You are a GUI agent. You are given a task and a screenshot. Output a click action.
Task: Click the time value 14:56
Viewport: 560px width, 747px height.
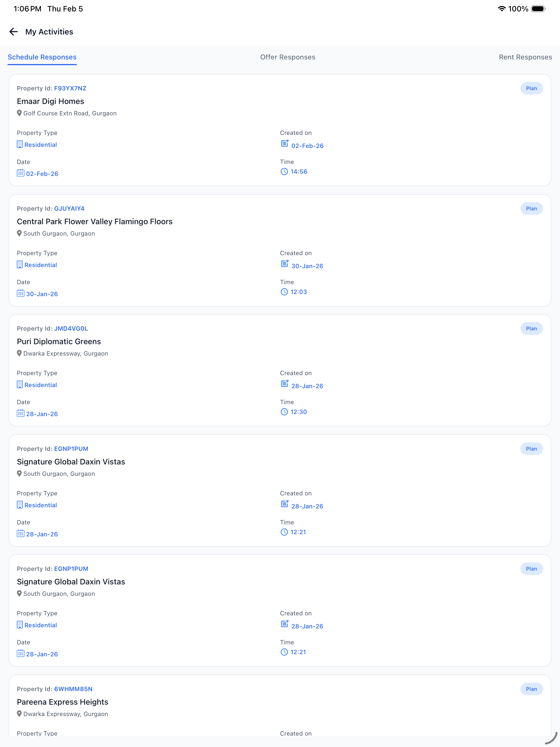(299, 172)
